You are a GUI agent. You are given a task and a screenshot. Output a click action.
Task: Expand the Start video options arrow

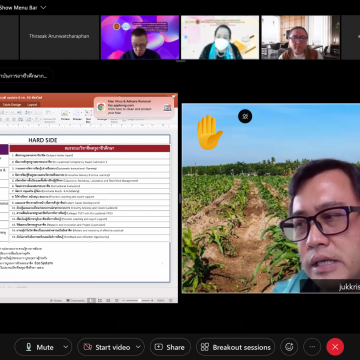tap(138, 347)
